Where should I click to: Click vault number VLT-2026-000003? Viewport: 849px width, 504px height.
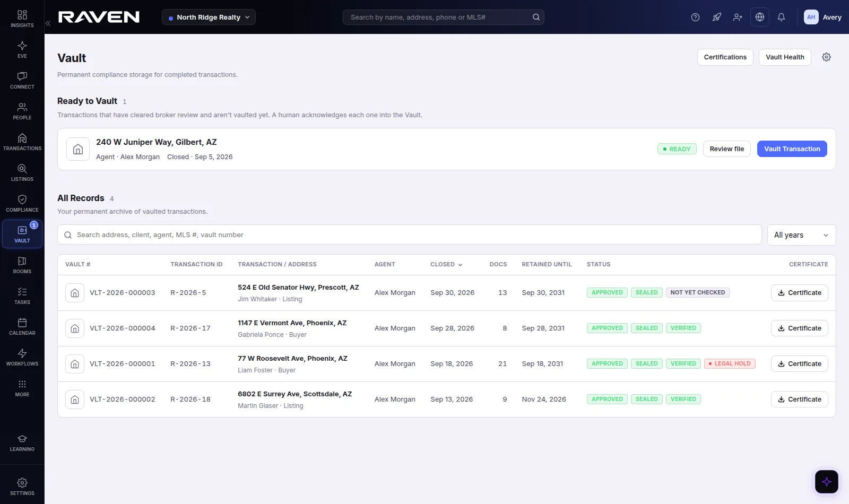pyautogui.click(x=122, y=293)
